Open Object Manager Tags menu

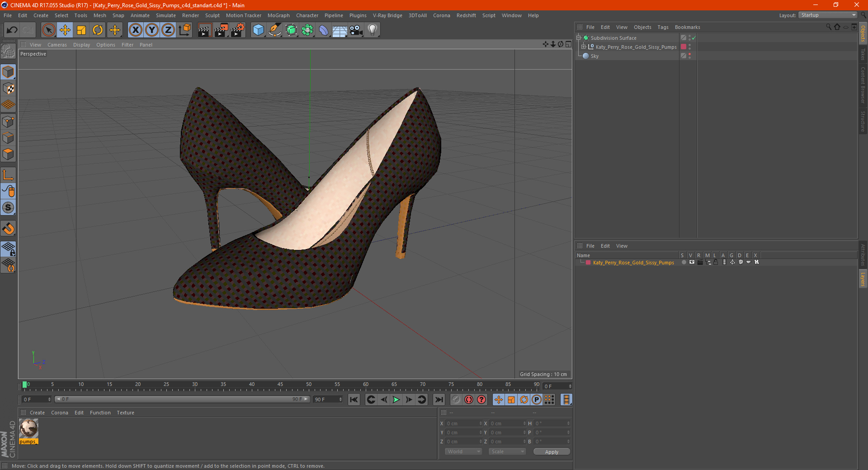[663, 27]
